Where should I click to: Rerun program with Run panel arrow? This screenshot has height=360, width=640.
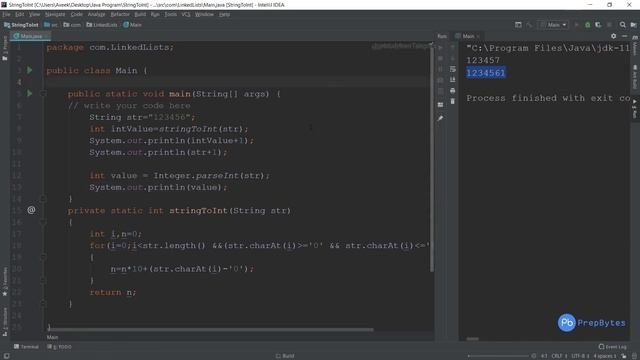point(440,48)
